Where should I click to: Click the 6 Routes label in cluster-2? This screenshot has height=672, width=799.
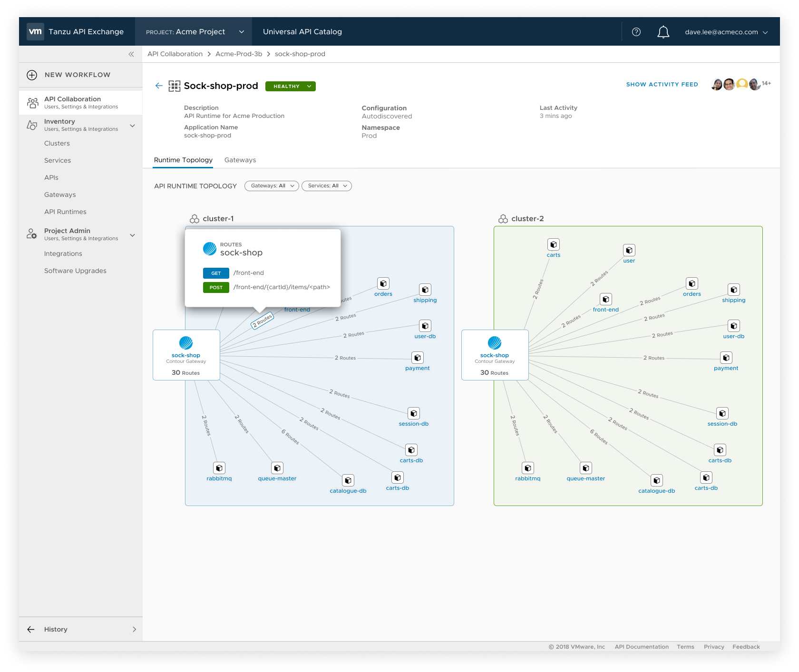click(599, 437)
